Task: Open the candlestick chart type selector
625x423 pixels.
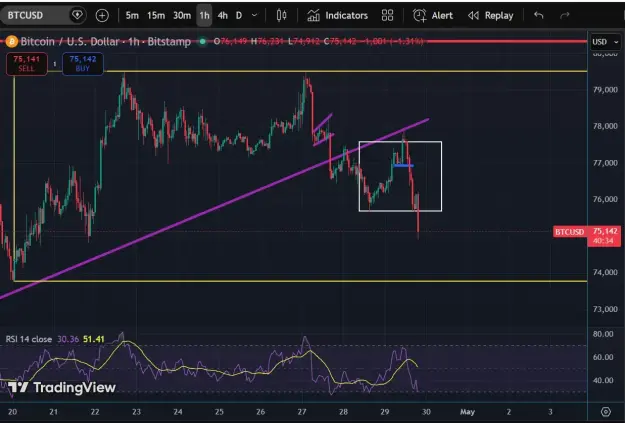Action: (x=281, y=16)
